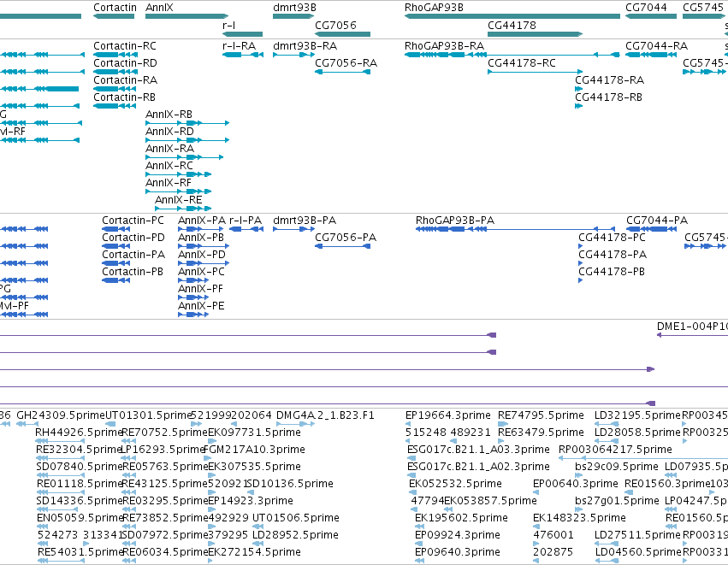Click EST RP003064217.5prime
This screenshot has height=565, width=728.
tap(643, 458)
